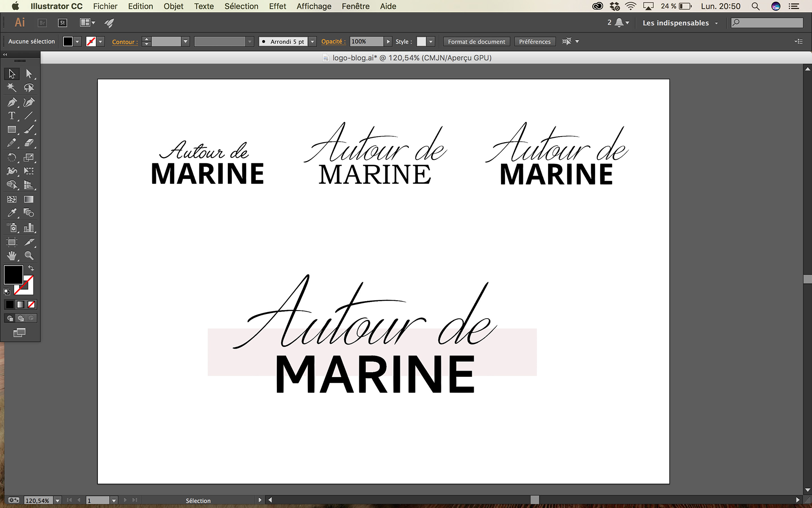
Task: Select the Pen tool
Action: click(x=12, y=102)
